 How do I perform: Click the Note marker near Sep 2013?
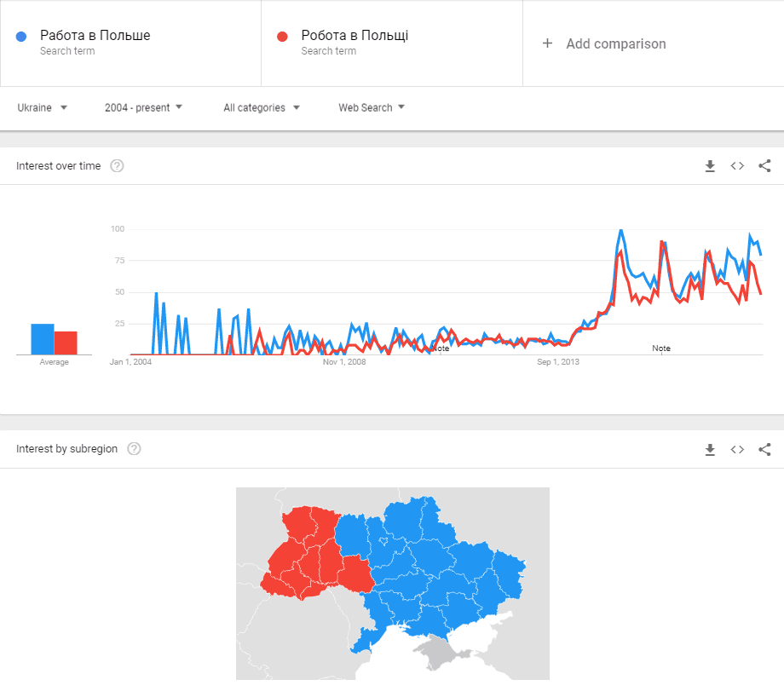(x=661, y=348)
